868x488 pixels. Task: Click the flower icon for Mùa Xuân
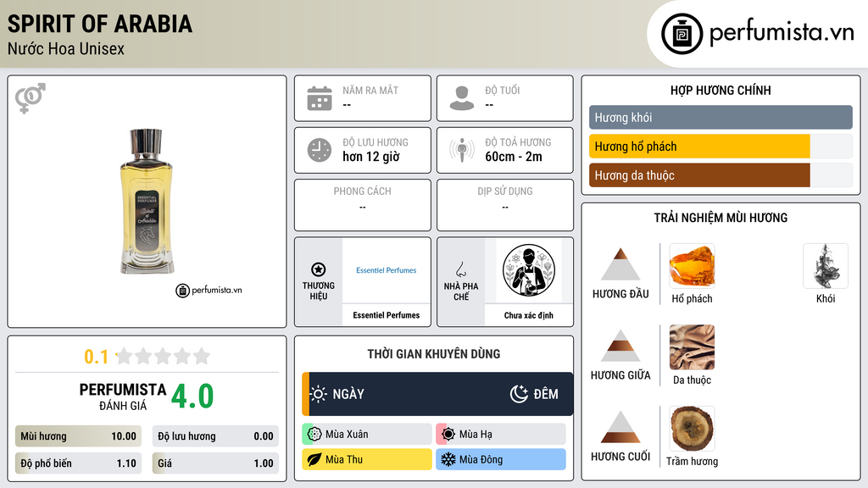click(x=314, y=434)
